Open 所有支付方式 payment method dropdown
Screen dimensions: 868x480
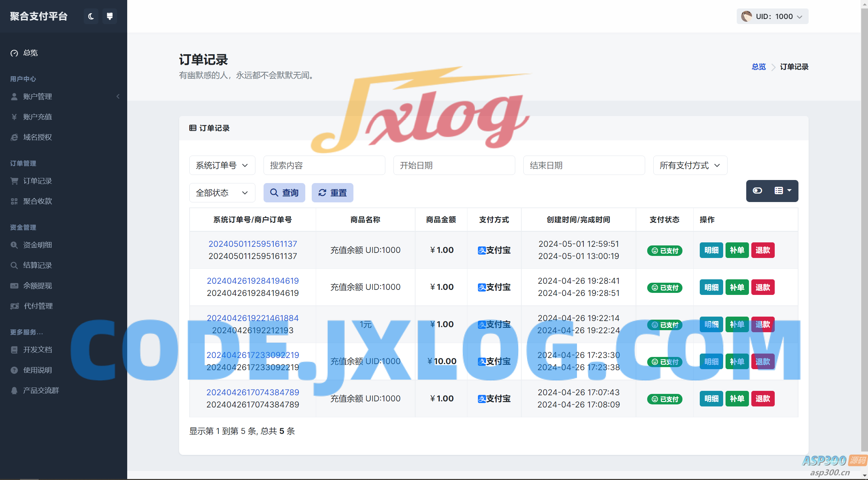coord(690,165)
